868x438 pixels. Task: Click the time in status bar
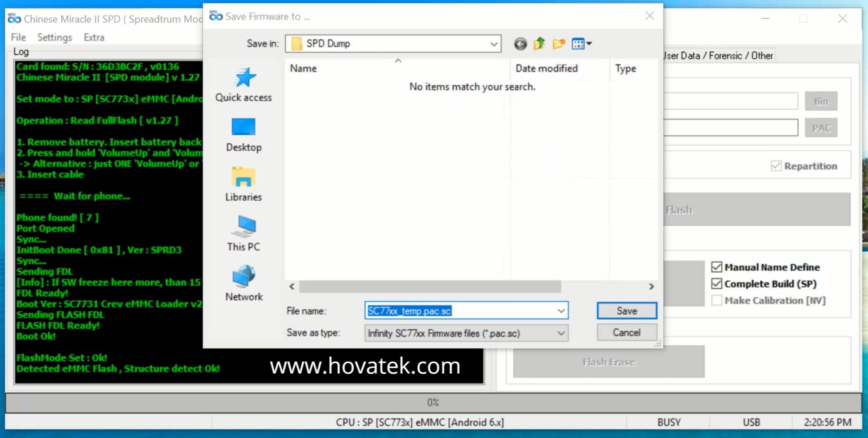[828, 422]
